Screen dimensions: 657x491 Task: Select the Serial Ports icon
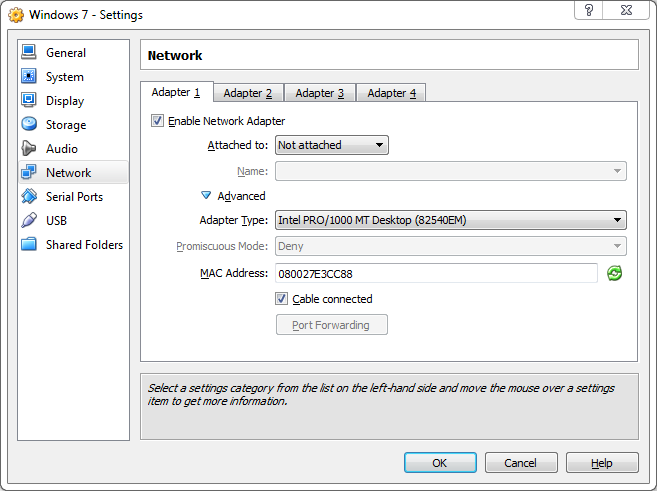[29, 197]
